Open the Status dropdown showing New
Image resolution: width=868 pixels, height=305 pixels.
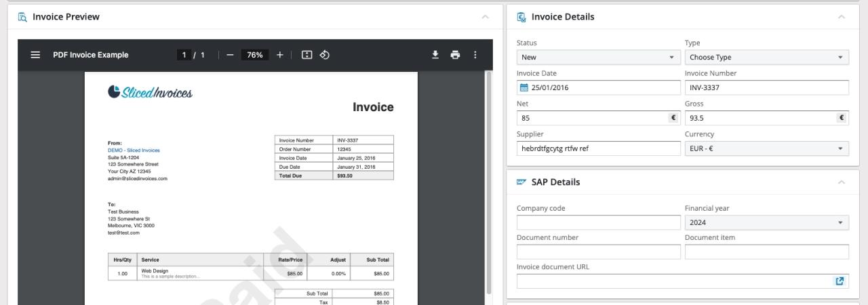pos(599,57)
